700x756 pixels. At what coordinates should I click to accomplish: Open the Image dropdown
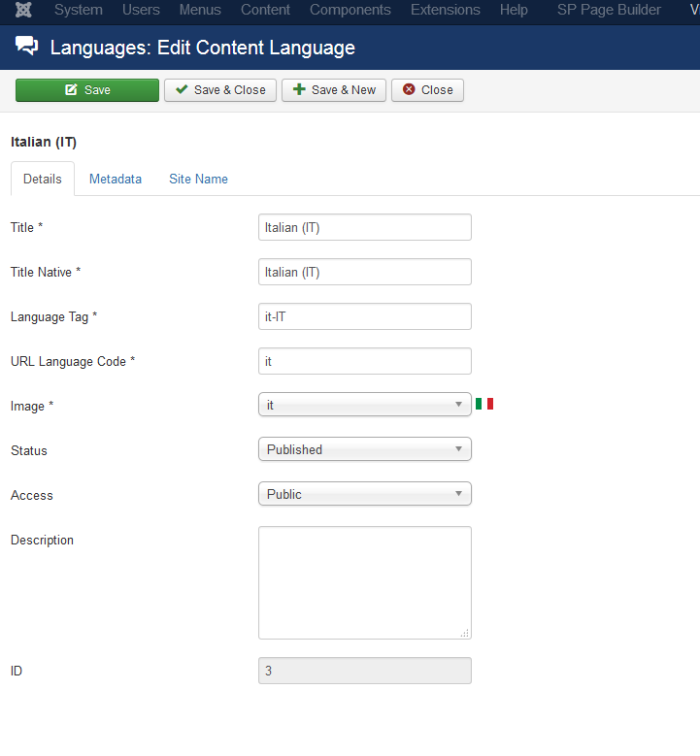tap(364, 405)
